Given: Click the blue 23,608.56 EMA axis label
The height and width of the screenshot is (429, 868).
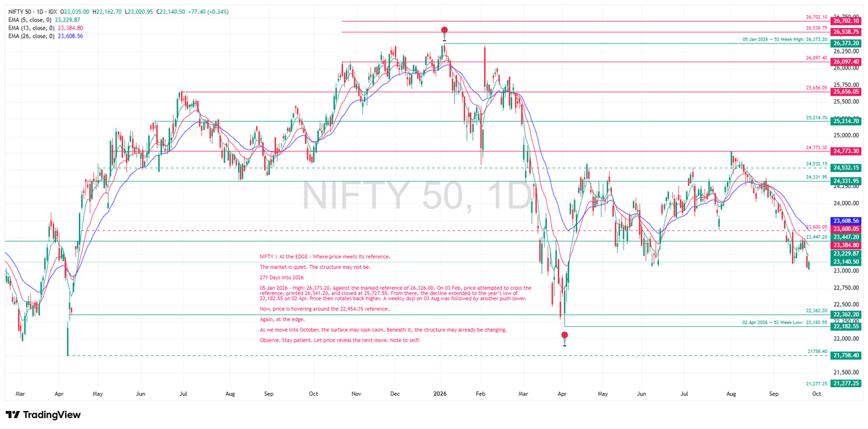Looking at the screenshot, I should click(846, 221).
